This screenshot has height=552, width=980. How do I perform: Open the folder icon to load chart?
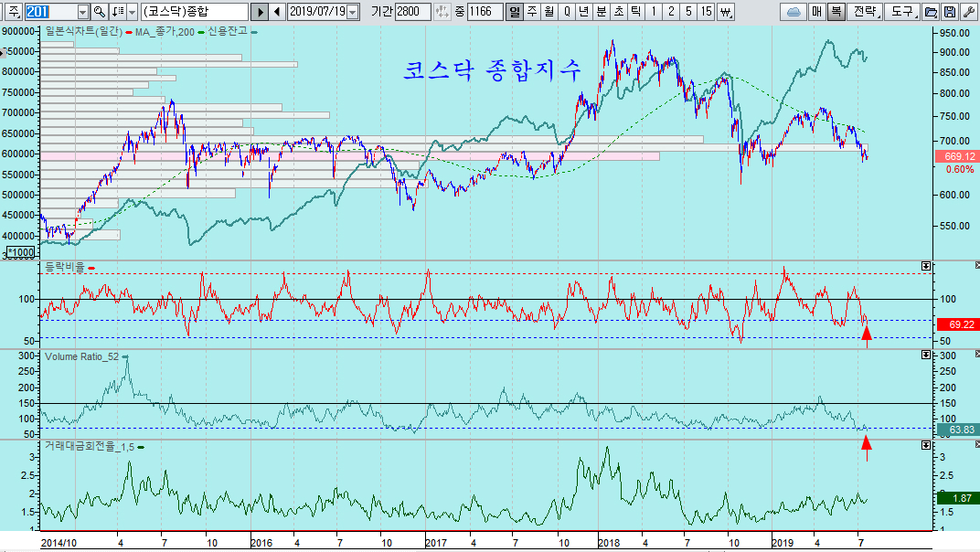click(x=931, y=12)
